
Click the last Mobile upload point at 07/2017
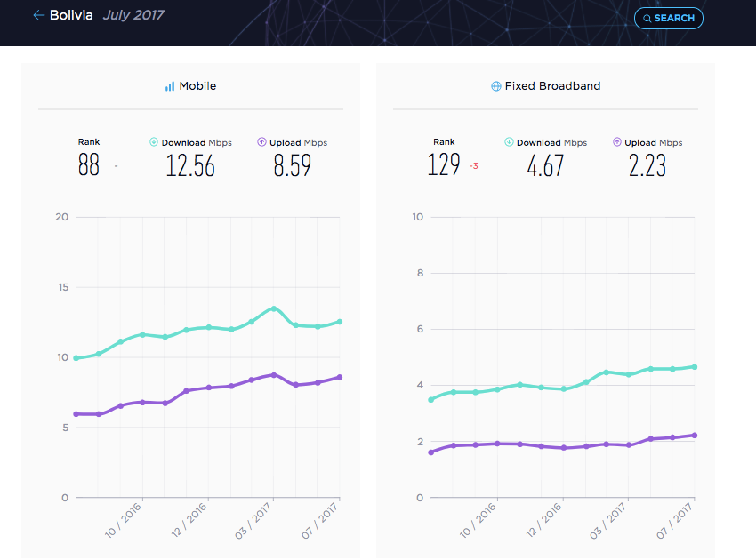(340, 378)
